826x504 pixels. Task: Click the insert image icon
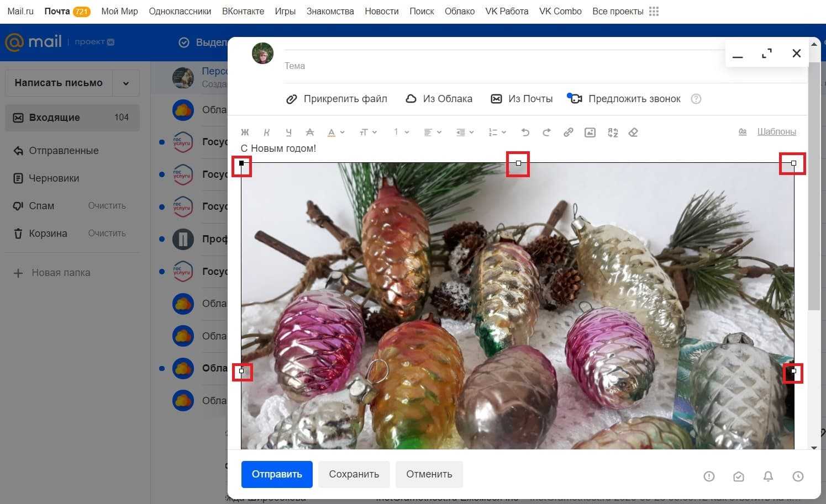(x=590, y=132)
